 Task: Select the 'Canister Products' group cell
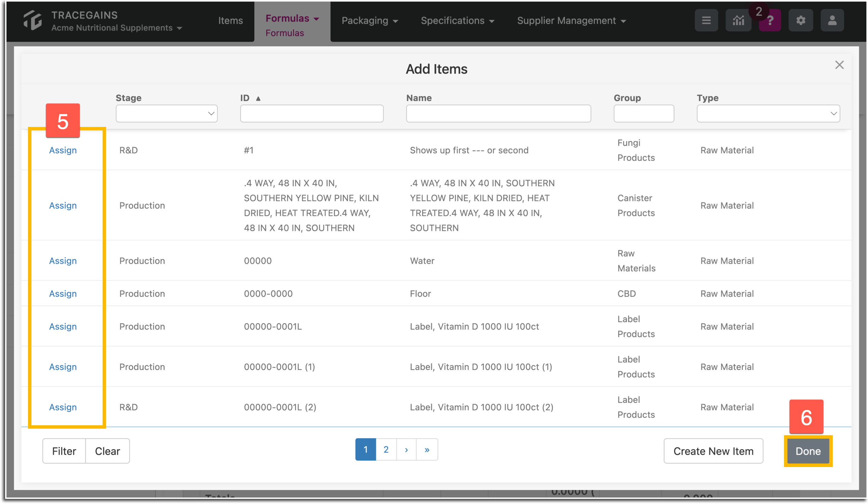point(636,205)
